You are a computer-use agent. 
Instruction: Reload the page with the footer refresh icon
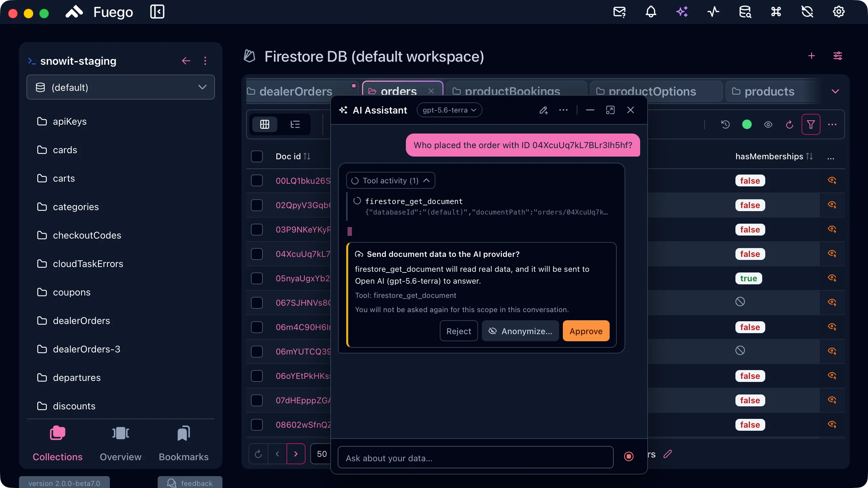pyautogui.click(x=258, y=454)
